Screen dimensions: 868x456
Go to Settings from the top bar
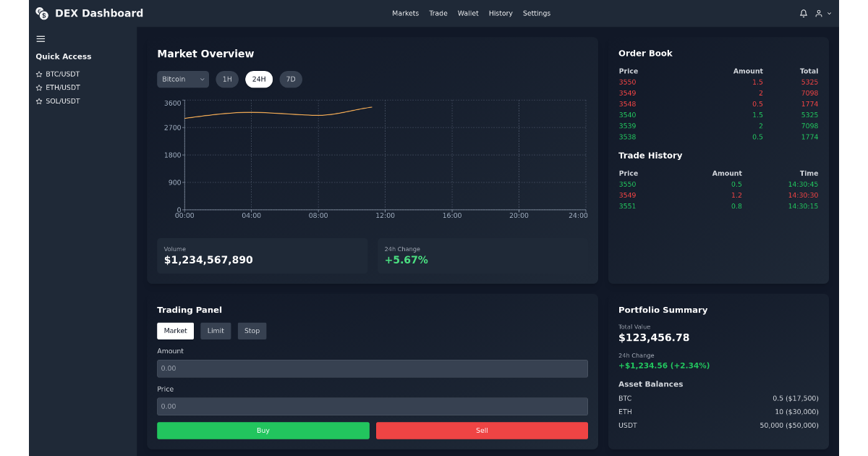[537, 13]
